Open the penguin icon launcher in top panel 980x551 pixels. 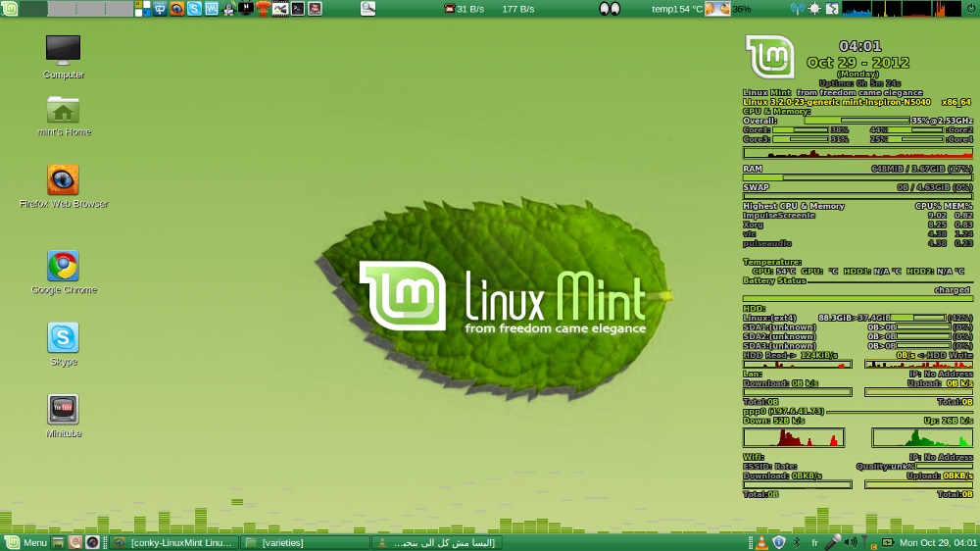pyautogui.click(x=228, y=9)
